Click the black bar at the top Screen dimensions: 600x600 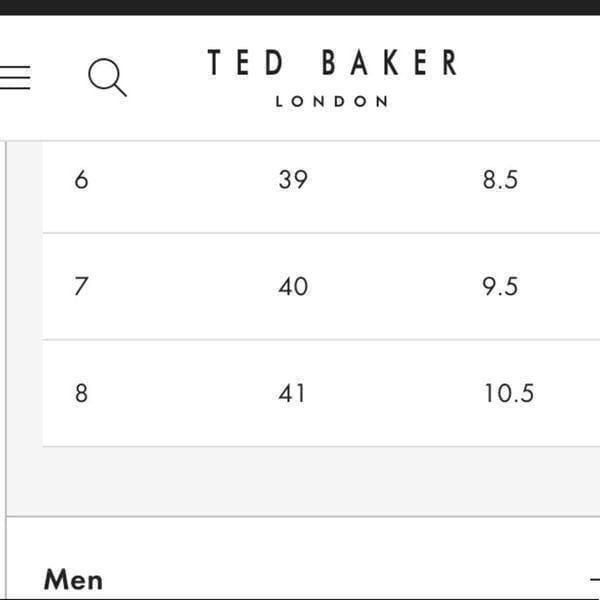tap(300, 7)
